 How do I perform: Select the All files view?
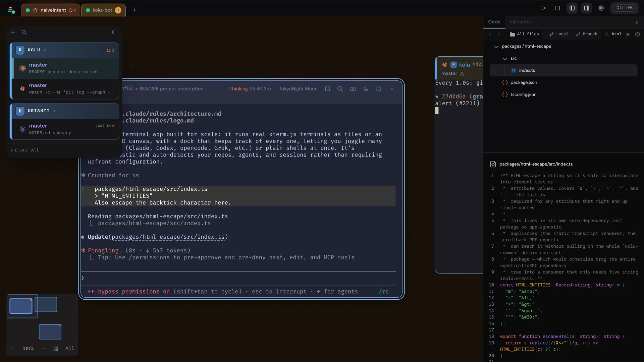pos(524,34)
